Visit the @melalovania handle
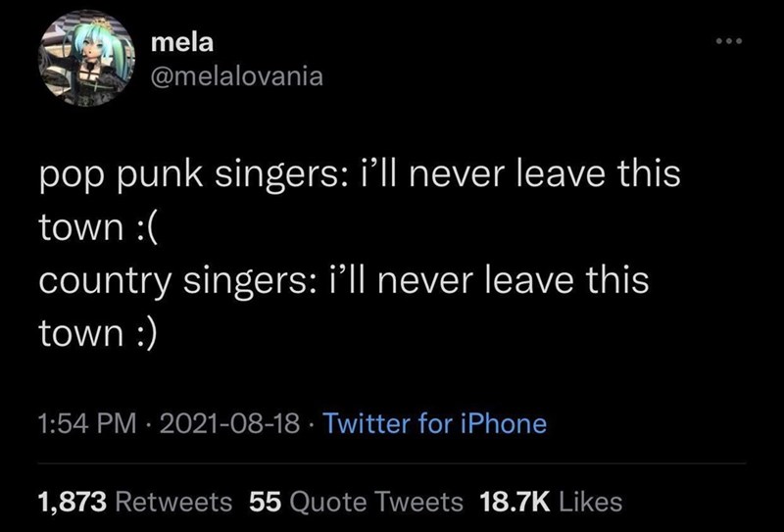The image size is (784, 532). 236,75
